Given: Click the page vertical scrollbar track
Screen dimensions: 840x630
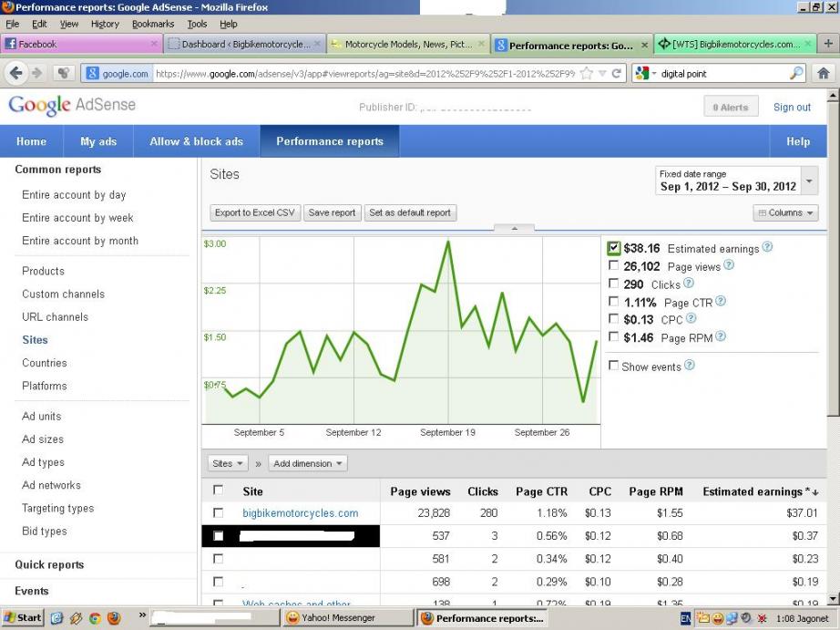Looking at the screenshot, I should [833, 504].
